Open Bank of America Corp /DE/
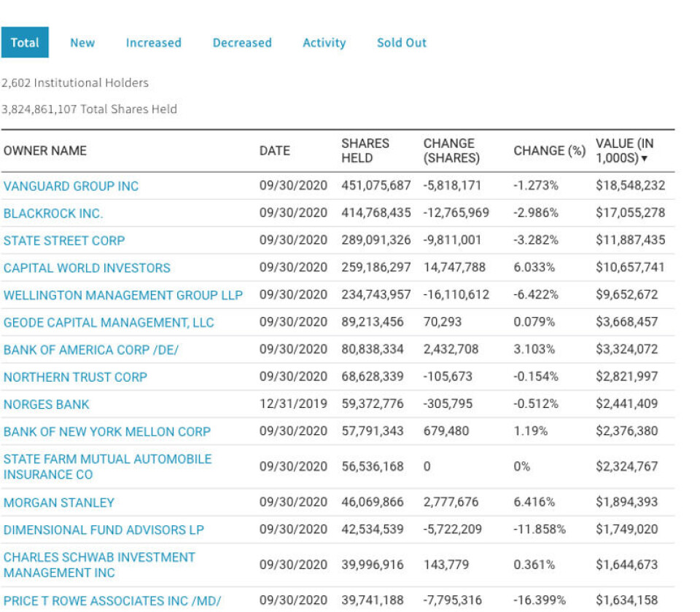Screen dimensions: 700x612 coord(91,350)
